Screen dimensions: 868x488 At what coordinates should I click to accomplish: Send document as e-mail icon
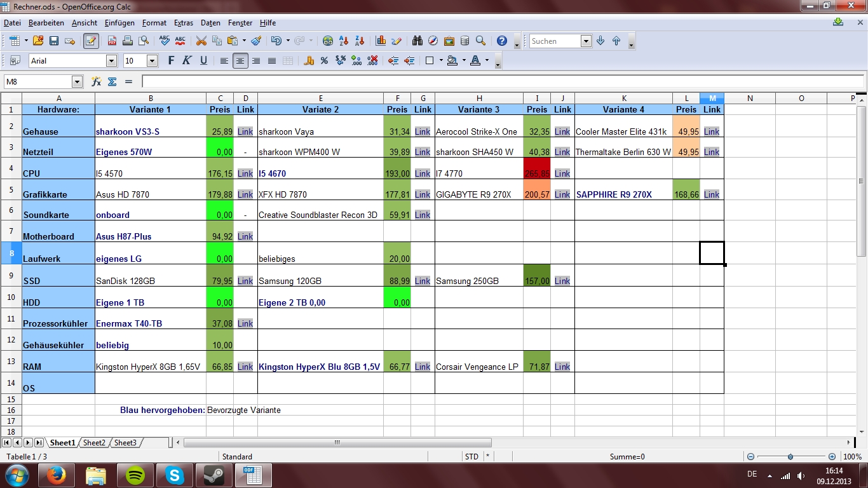[70, 41]
